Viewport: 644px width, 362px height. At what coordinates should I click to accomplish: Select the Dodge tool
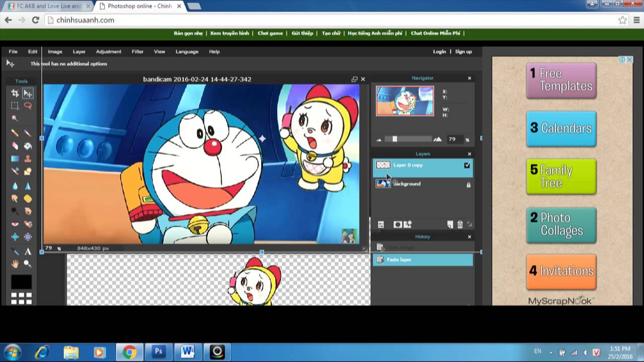click(x=15, y=211)
